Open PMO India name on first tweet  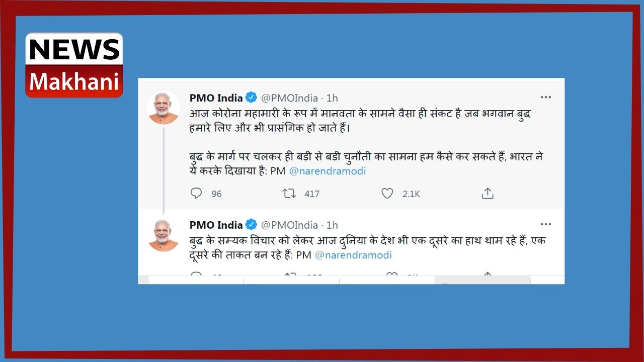click(x=216, y=98)
